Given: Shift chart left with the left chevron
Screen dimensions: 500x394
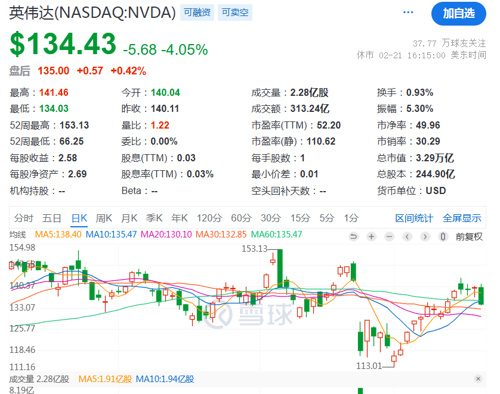Looking at the screenshot, I should tap(407, 237).
